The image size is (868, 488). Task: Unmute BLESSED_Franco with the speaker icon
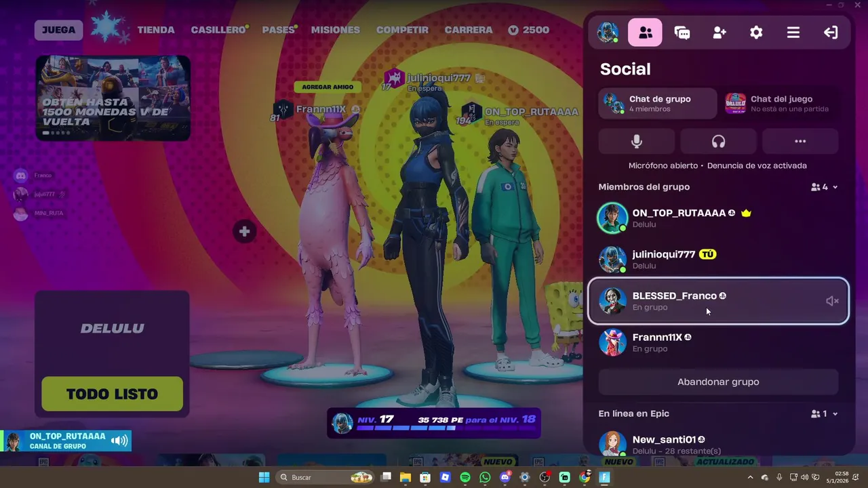pyautogui.click(x=832, y=301)
